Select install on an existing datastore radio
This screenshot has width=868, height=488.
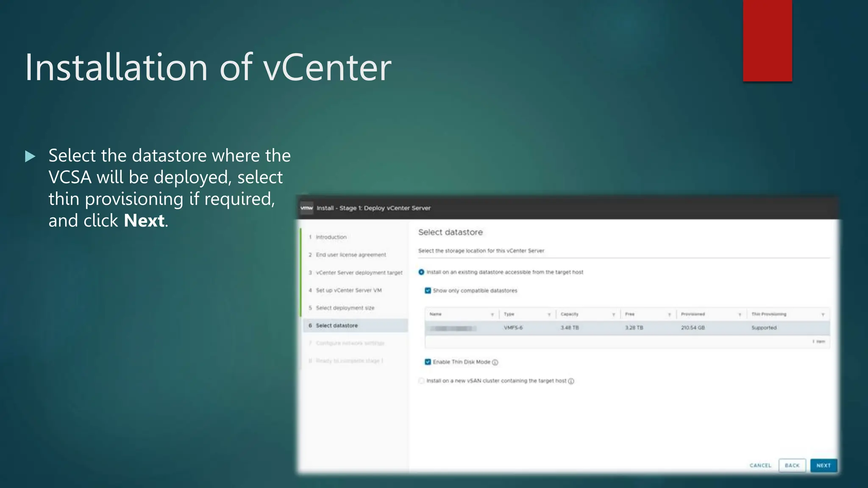(421, 272)
